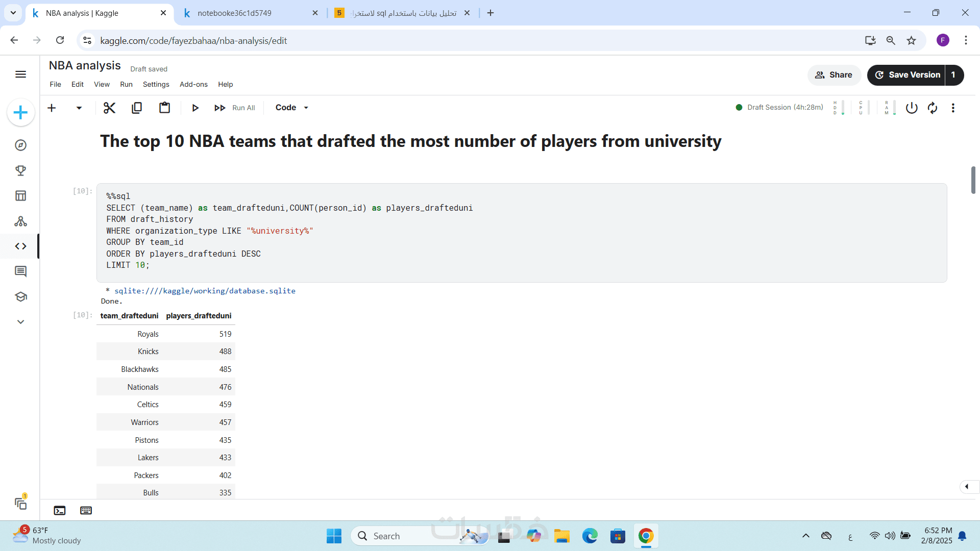
Task: Power off the draft session
Action: click(912, 108)
